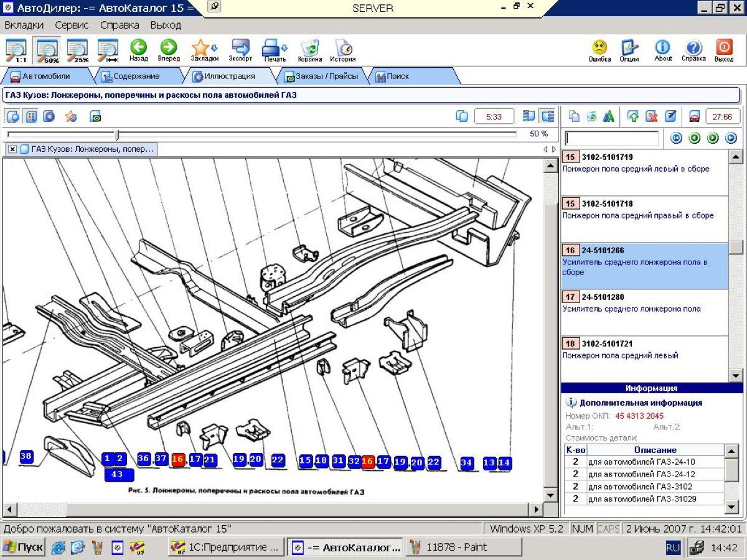Close the ГАЗ Кузов illustration tab with X
747x560 pixels.
(12, 149)
